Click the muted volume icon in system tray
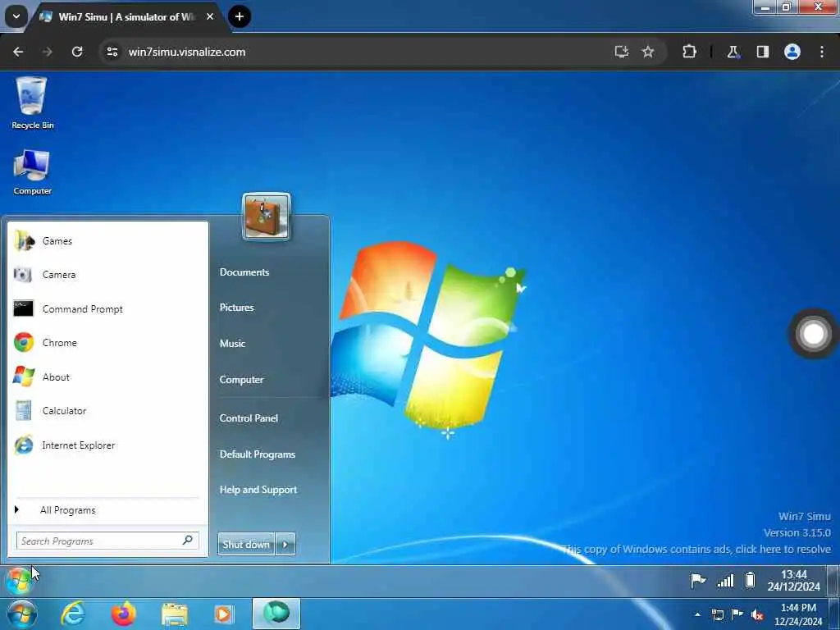The height and width of the screenshot is (630, 840). coord(756,615)
